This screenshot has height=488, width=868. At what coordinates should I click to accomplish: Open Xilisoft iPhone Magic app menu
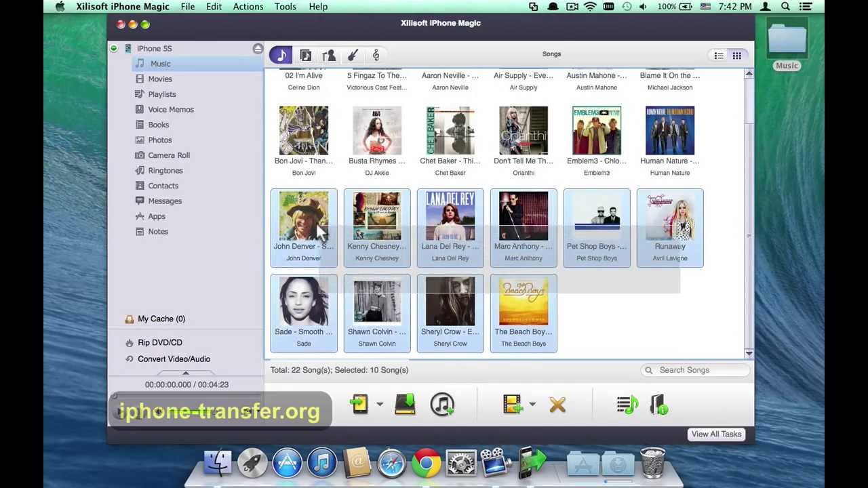tap(121, 7)
